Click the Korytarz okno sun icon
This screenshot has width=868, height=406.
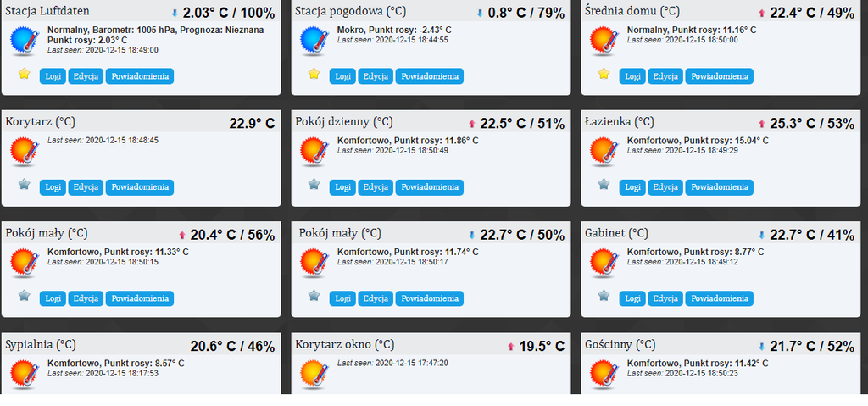tap(314, 374)
